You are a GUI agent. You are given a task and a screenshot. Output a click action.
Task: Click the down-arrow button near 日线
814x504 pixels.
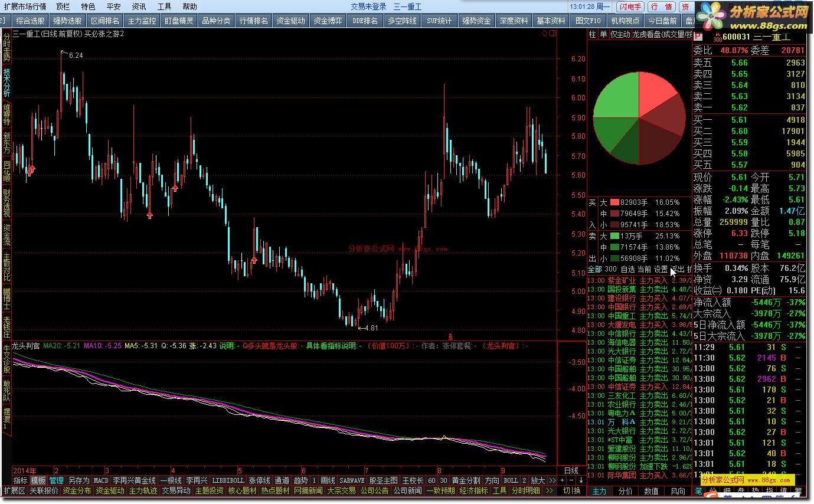581,480
